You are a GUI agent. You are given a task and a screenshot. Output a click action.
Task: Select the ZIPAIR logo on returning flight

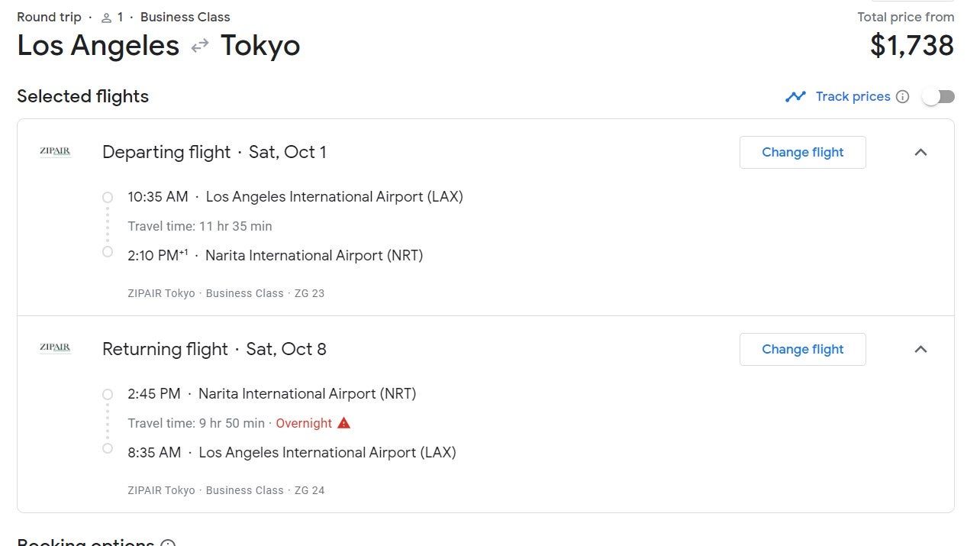[55, 348]
